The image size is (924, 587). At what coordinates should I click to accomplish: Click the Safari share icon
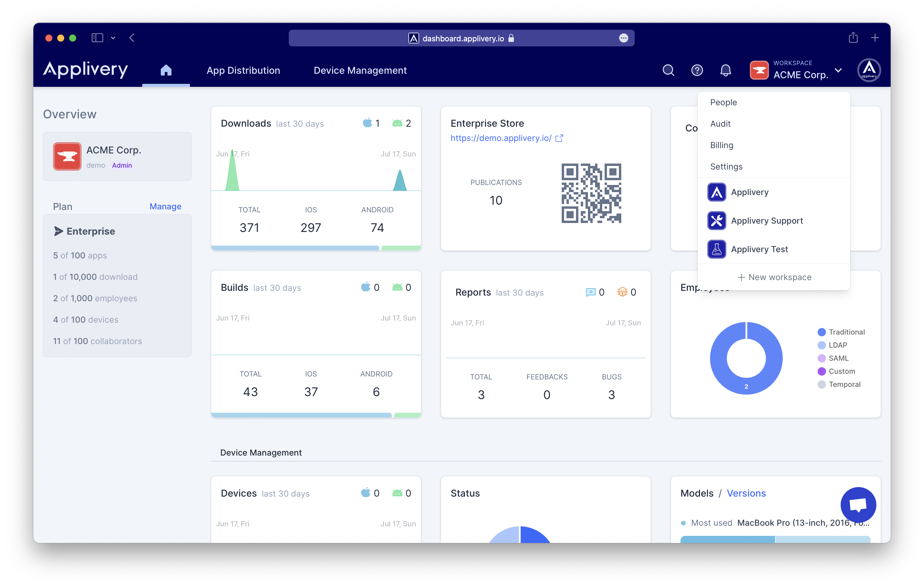pyautogui.click(x=853, y=37)
